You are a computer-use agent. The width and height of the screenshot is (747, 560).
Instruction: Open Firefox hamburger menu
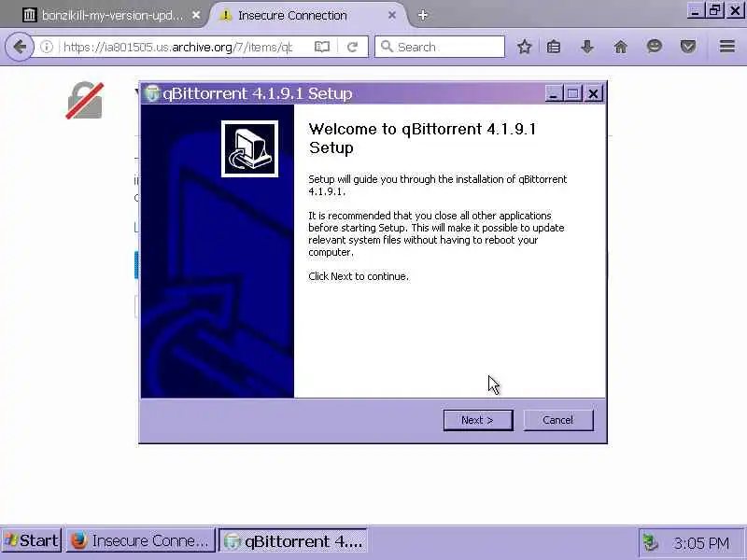(727, 46)
